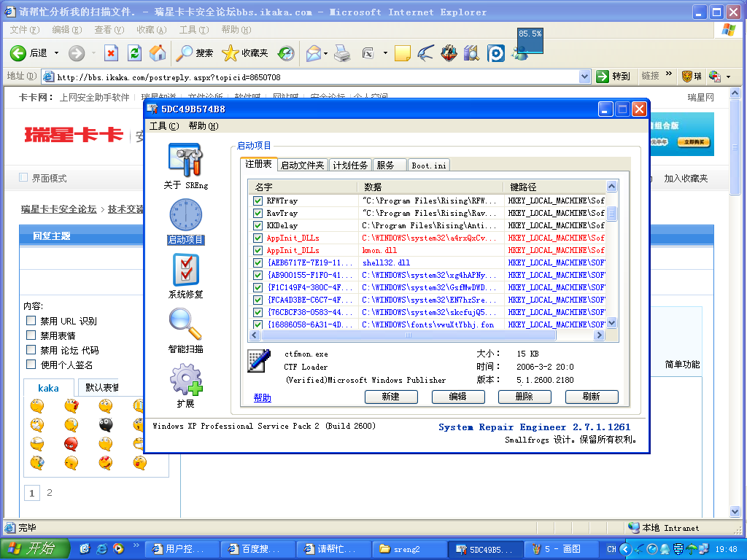Enable 禁用 论坛 代码 checkbox
The height and width of the screenshot is (560, 747).
(x=31, y=350)
